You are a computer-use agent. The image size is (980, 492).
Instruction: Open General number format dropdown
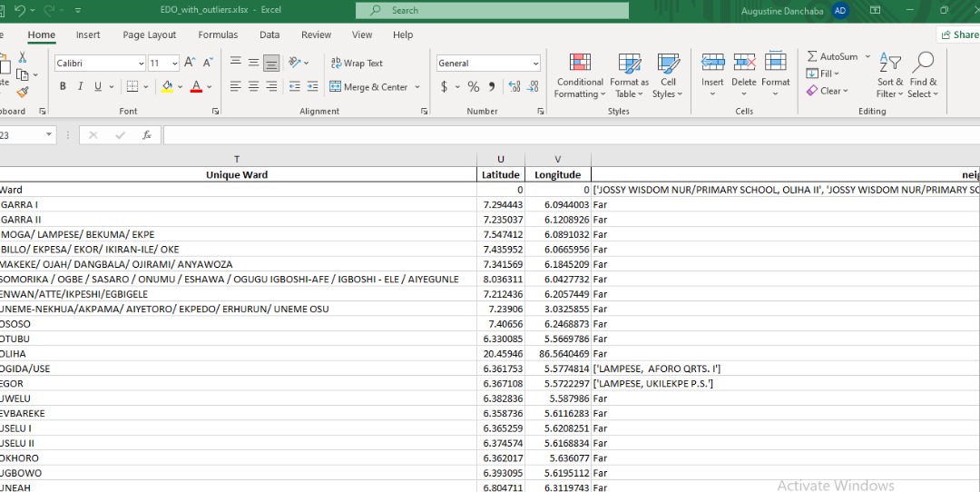pos(535,64)
